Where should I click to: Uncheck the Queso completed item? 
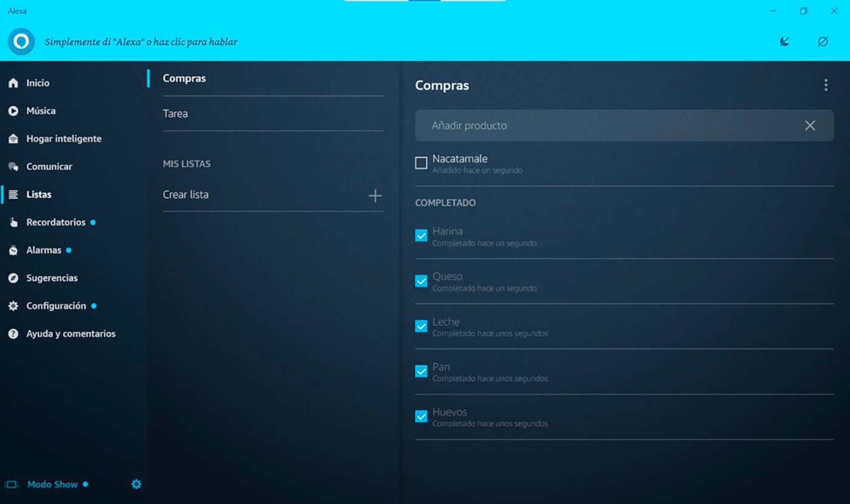click(x=421, y=281)
